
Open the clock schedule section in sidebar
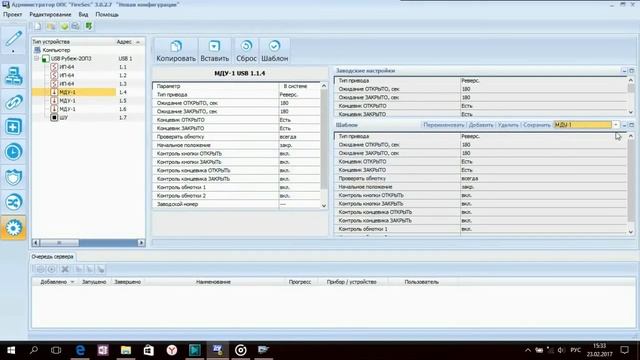point(13,152)
